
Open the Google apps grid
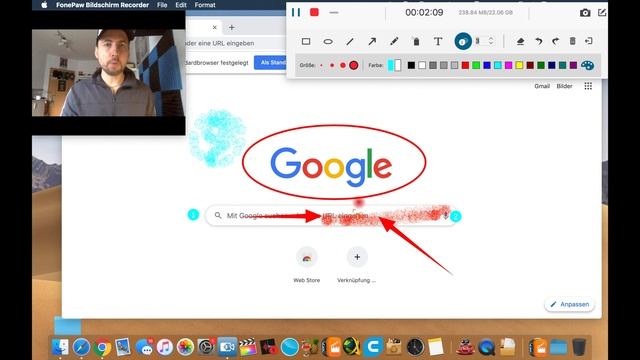(588, 86)
